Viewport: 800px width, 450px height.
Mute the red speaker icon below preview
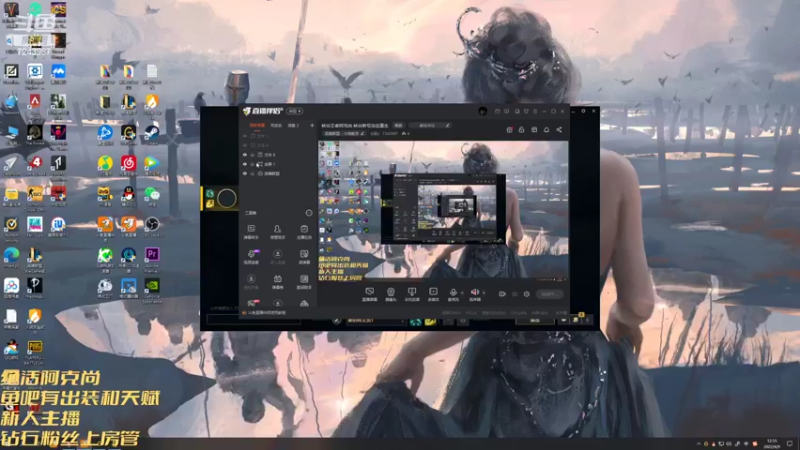(x=474, y=292)
